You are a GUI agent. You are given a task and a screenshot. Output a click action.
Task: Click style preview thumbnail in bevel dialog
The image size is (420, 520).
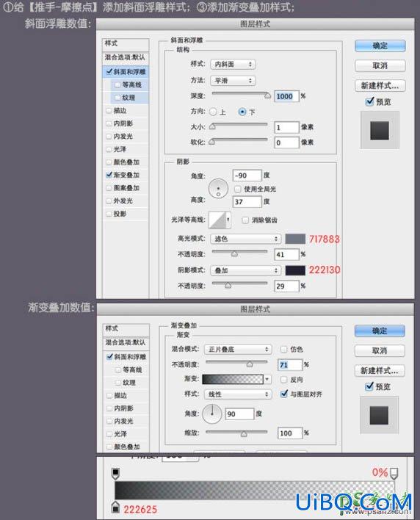click(x=380, y=130)
